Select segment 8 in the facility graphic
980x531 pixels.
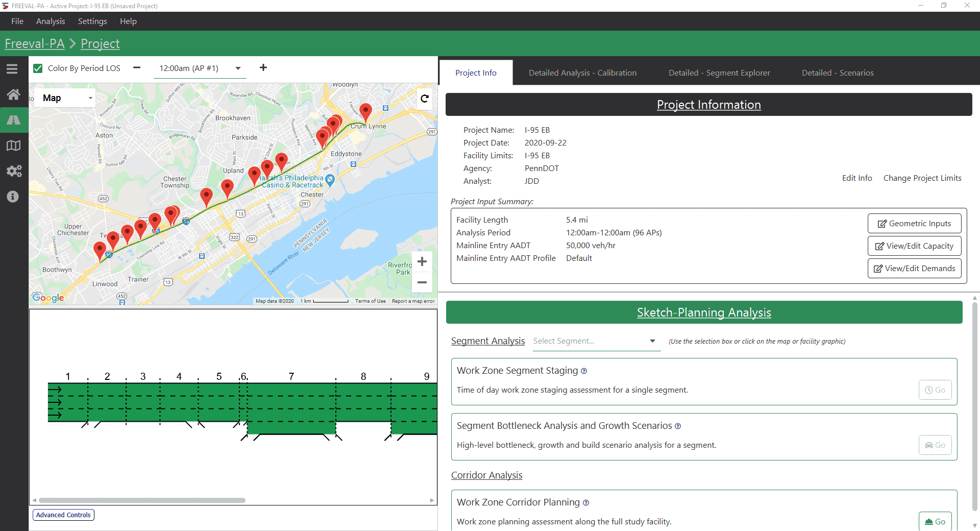[363, 402]
